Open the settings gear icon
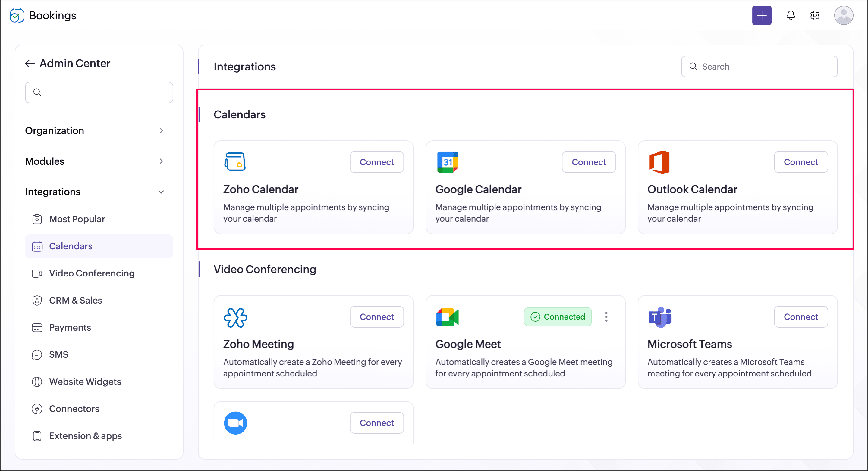Viewport: 868px width, 471px height. point(815,15)
